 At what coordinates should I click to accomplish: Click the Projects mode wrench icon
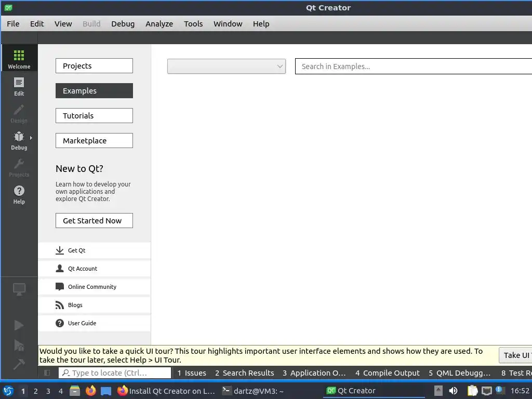19,164
